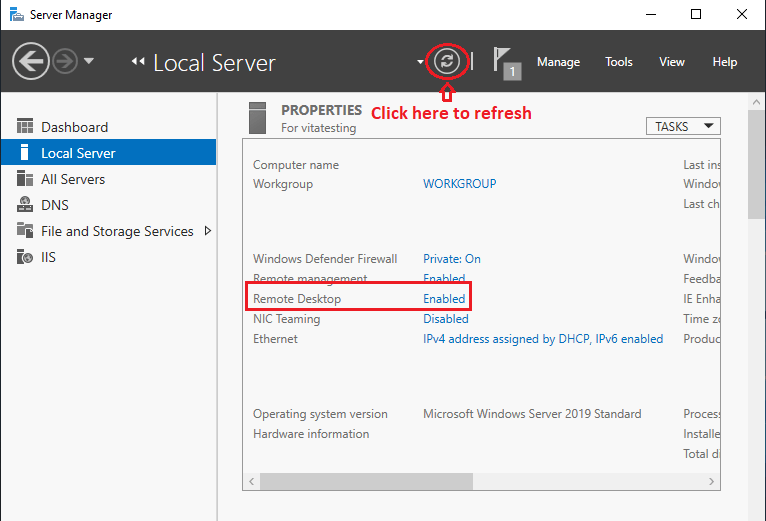Click the back navigation arrow
766x521 pixels.
(30, 62)
